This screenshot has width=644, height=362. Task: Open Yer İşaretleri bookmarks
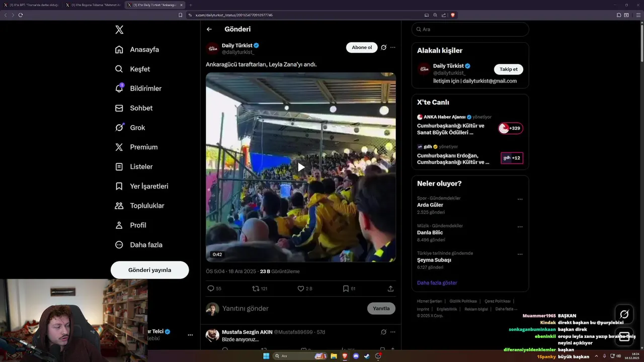click(141, 186)
